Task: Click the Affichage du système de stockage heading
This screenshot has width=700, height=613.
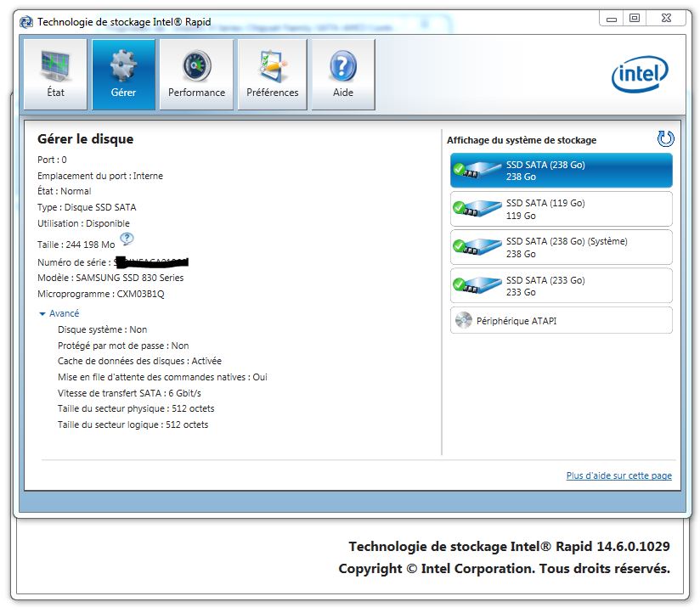Action: [522, 140]
